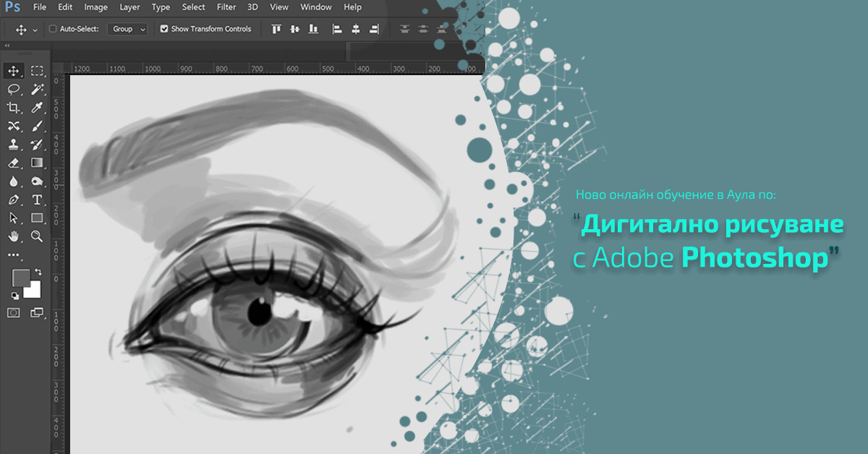Select the Gradient tool
This screenshot has height=454, width=868.
pyautogui.click(x=37, y=163)
